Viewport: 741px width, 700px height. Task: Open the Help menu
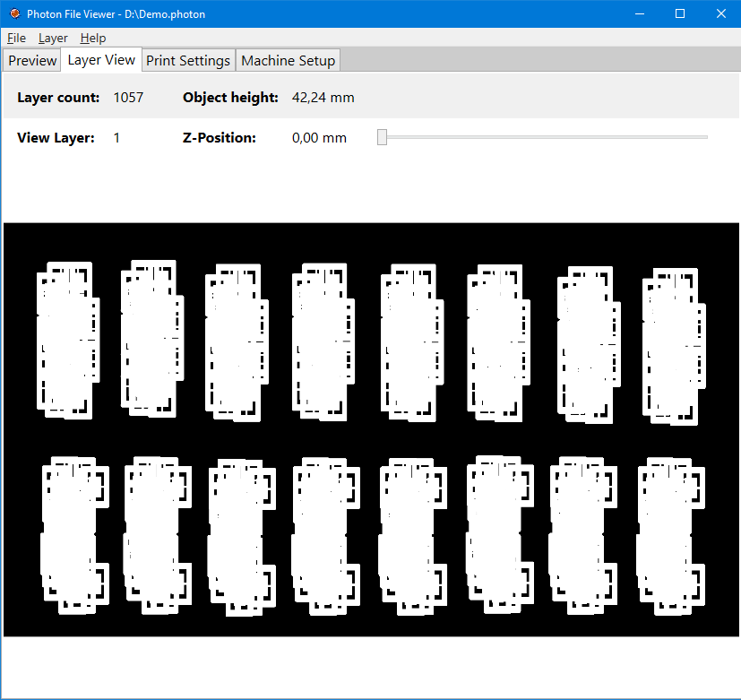click(92, 38)
